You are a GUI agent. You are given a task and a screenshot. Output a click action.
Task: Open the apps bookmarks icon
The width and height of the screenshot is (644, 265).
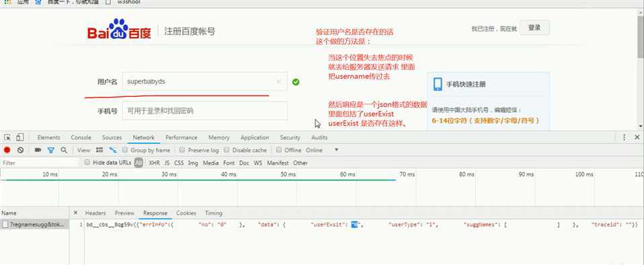(x=7, y=2)
